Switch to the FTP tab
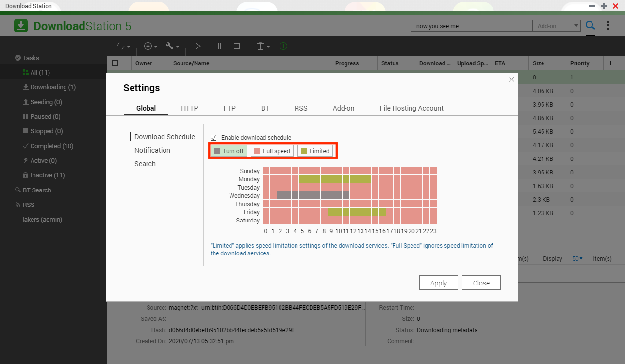The height and width of the screenshot is (364, 625). [230, 108]
